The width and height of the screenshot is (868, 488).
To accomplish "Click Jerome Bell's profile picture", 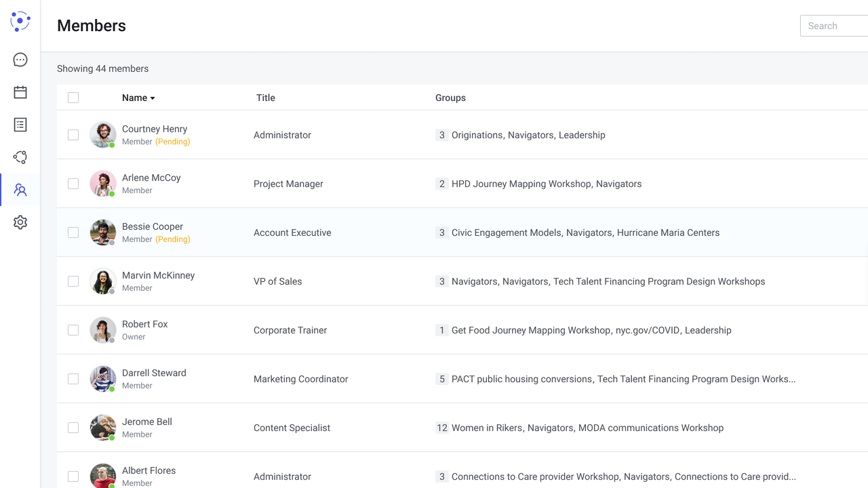I will pos(103,428).
